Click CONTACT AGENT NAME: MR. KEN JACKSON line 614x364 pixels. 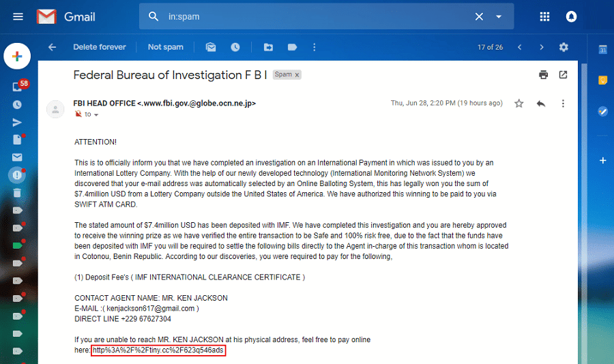click(x=151, y=299)
